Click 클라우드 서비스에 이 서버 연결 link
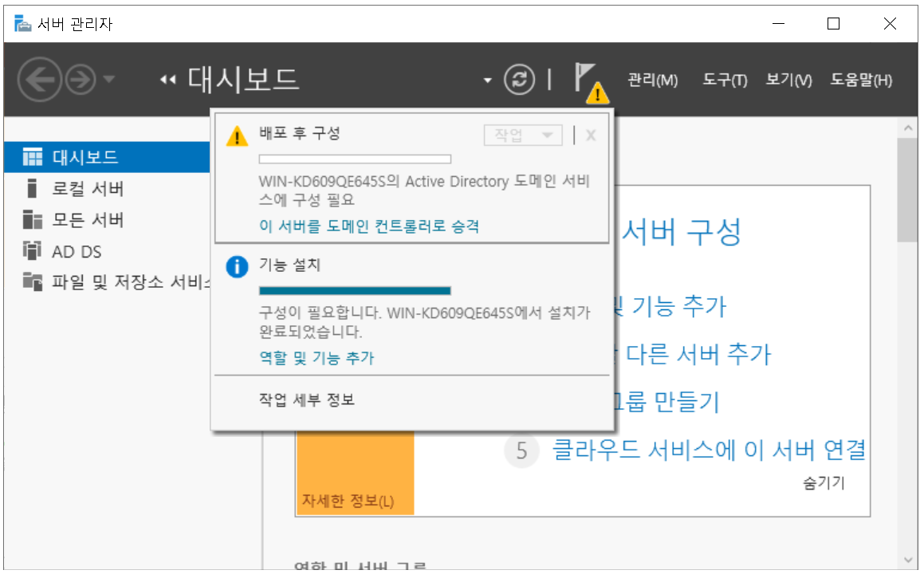The width and height of the screenshot is (924, 574). pos(708,450)
